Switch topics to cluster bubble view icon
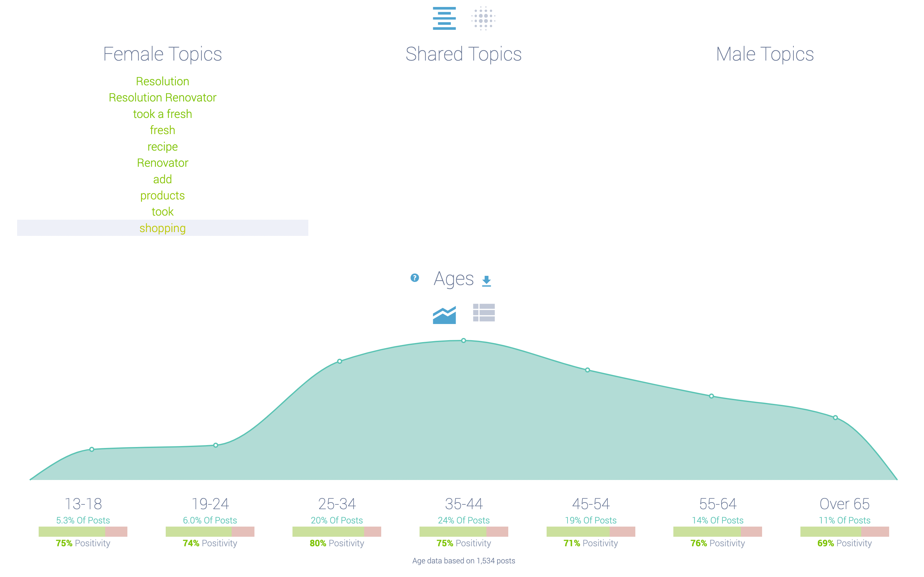Screen dimensions: 924x577 tap(483, 18)
